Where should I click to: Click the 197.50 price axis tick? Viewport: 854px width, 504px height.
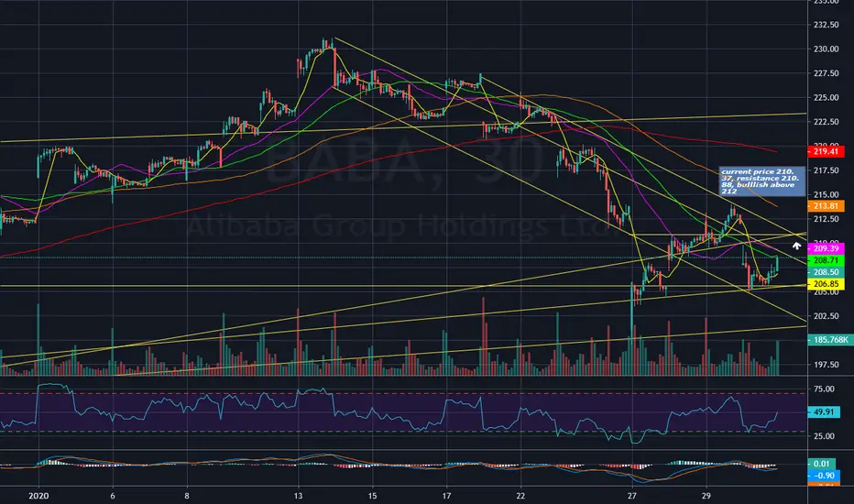coord(826,365)
